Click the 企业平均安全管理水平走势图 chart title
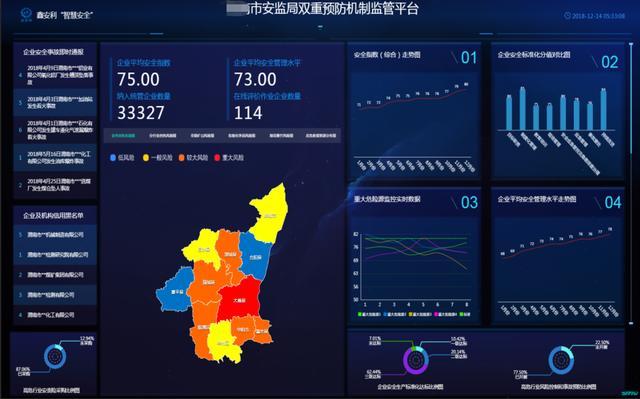 [537, 199]
